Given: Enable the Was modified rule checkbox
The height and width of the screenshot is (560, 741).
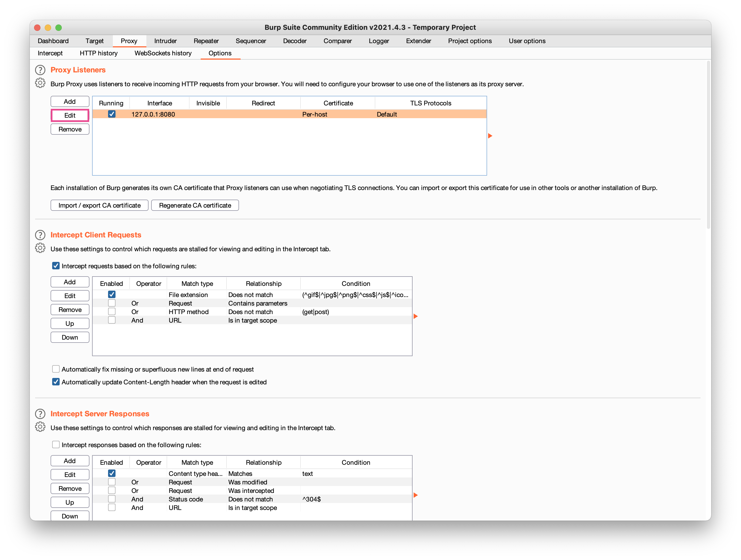Looking at the screenshot, I should [x=112, y=482].
